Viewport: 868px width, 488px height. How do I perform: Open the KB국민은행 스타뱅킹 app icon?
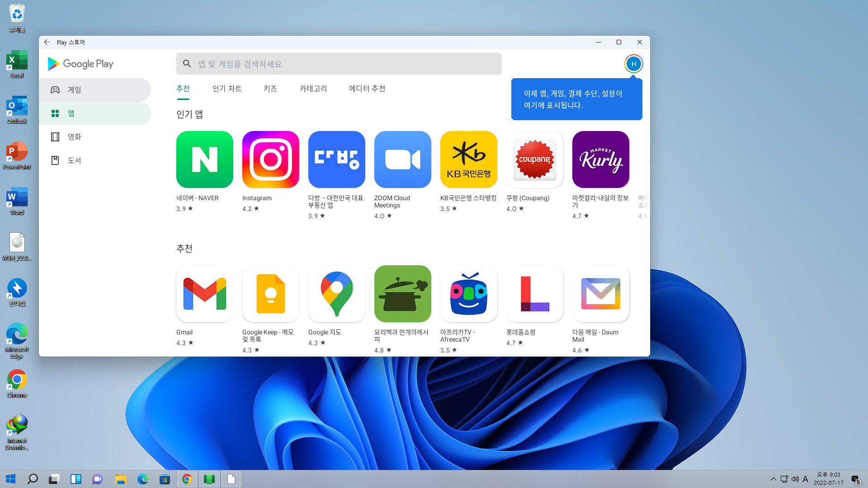(x=469, y=160)
